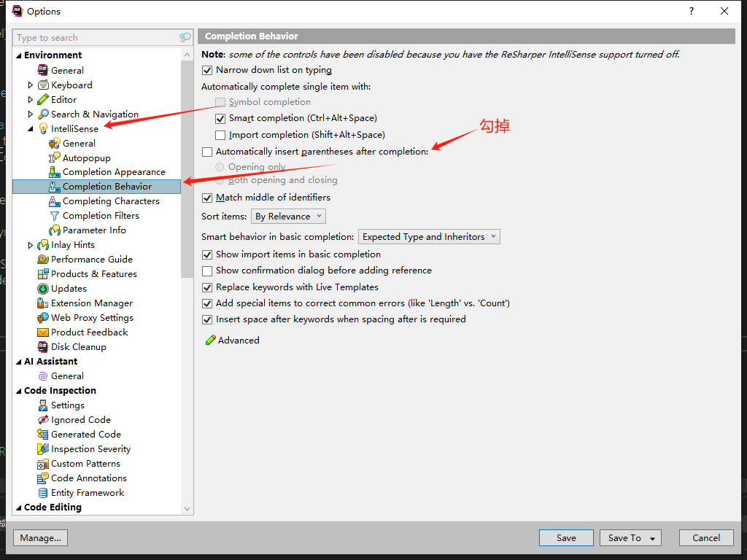Toggle Replace keywords with Live Templates

tap(207, 287)
